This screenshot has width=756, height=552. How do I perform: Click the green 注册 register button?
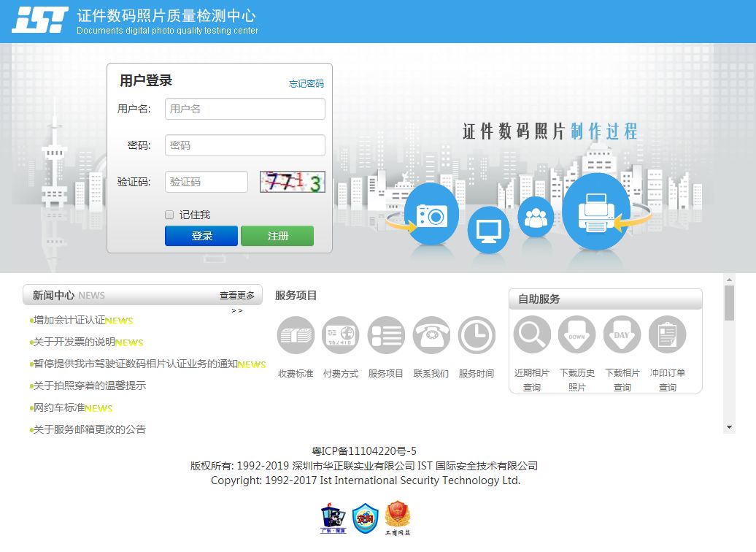tap(277, 235)
